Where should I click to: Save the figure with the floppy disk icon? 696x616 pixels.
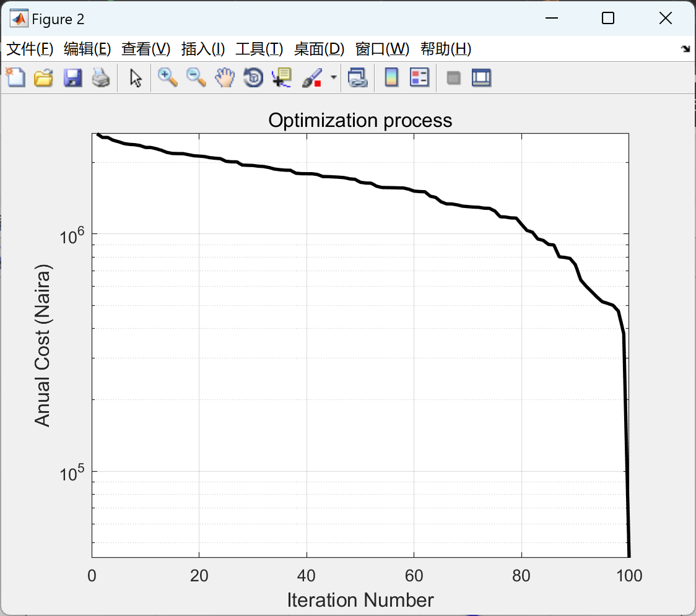pos(72,77)
